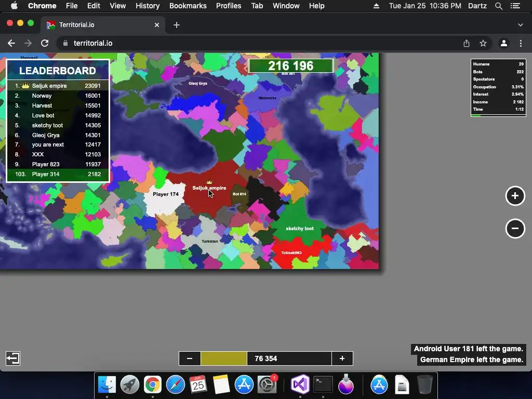
Task: Select Love bot leaderboard row
Action: [58, 115]
